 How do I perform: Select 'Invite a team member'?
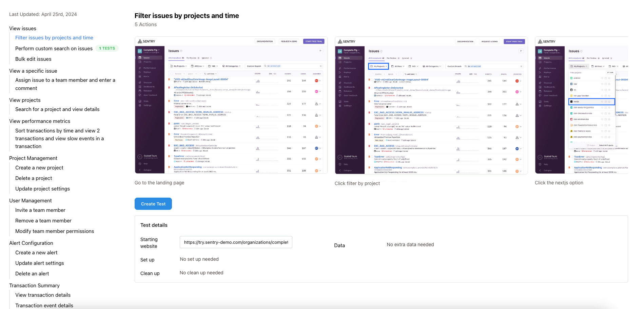tap(40, 210)
